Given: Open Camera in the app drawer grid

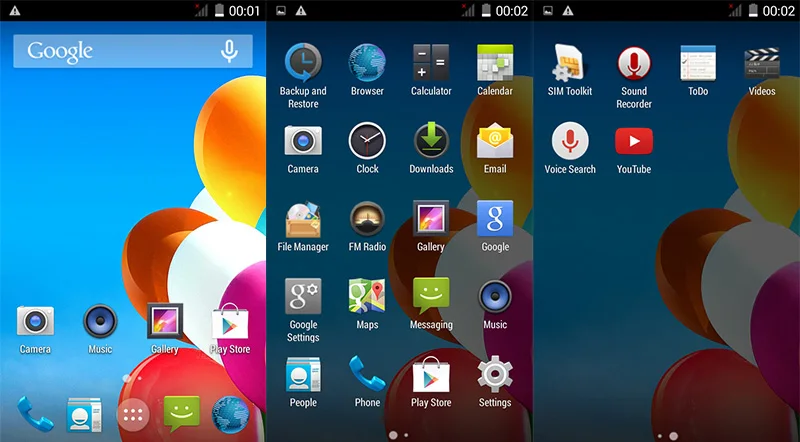Looking at the screenshot, I should [303, 140].
